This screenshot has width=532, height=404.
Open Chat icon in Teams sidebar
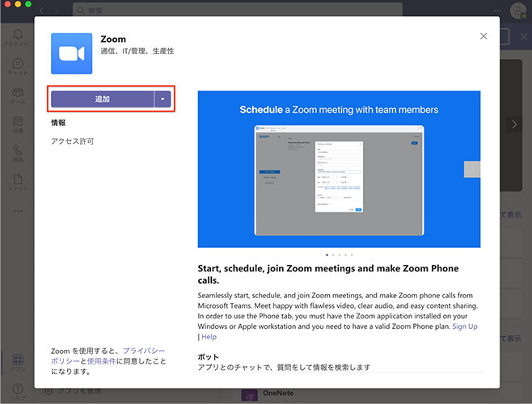pos(18,66)
